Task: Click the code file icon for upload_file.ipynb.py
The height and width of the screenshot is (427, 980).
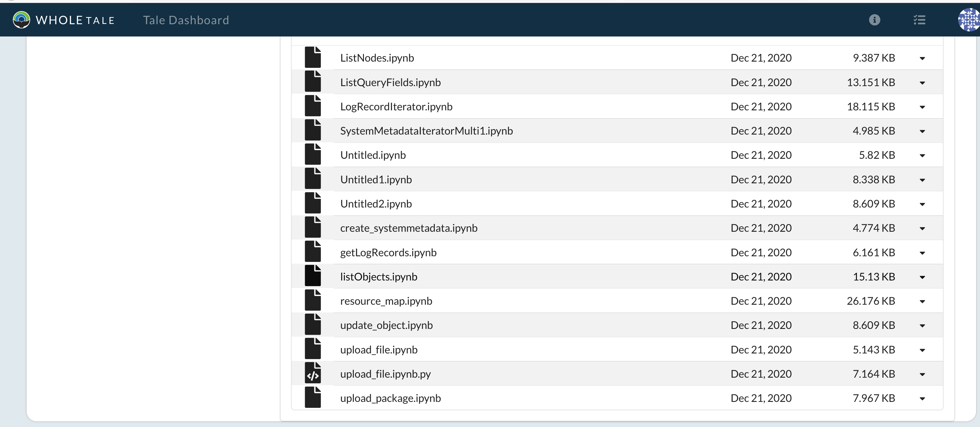Action: pos(313,374)
